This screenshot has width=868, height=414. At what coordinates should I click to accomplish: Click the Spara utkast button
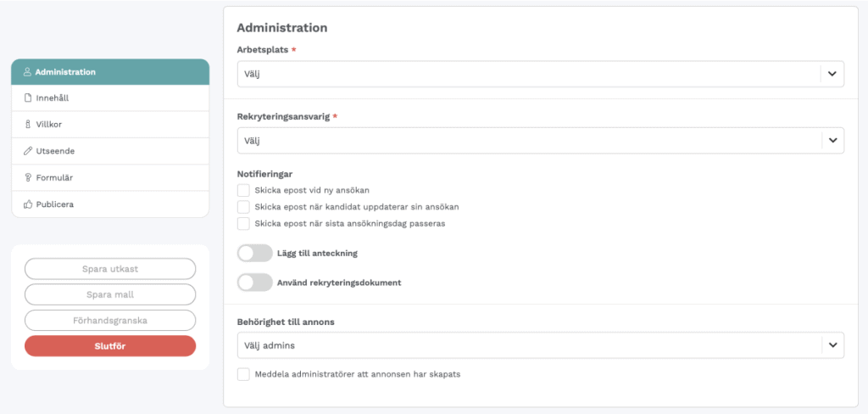[110, 269]
